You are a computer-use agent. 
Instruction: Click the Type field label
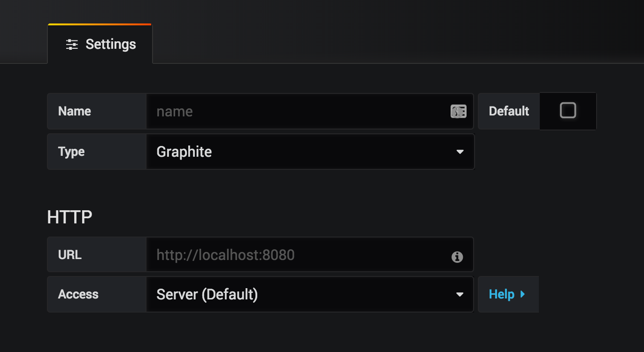coord(71,152)
